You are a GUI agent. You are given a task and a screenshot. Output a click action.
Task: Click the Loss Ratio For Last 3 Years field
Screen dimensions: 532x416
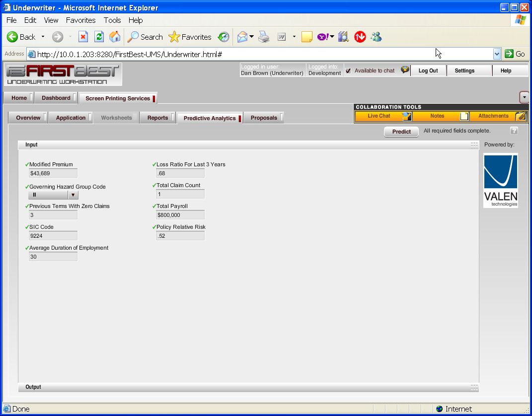click(180, 173)
